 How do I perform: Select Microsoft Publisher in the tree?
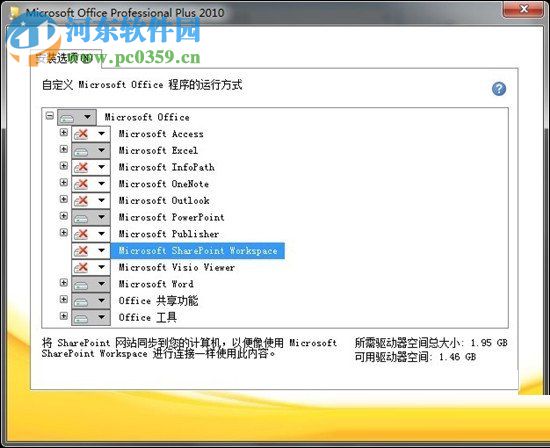click(x=169, y=234)
